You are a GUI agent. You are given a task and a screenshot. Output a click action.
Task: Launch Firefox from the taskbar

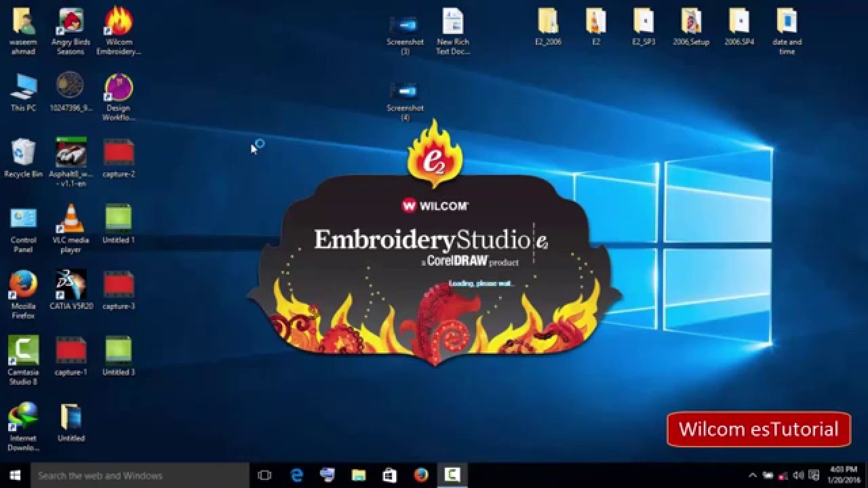[x=421, y=475]
